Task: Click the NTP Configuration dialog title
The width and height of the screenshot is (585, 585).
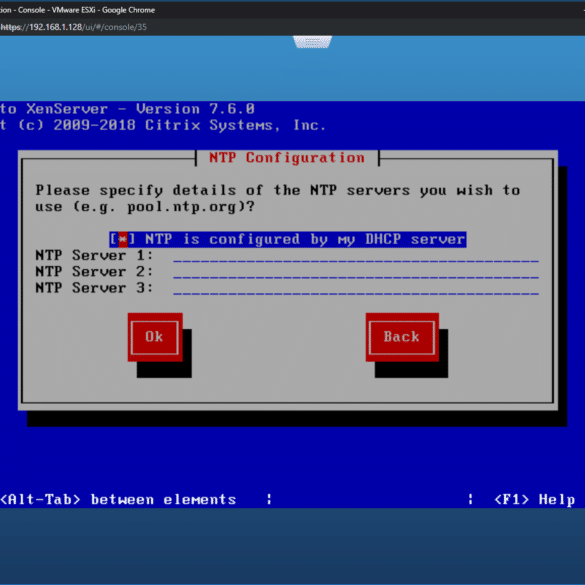Action: 287,158
